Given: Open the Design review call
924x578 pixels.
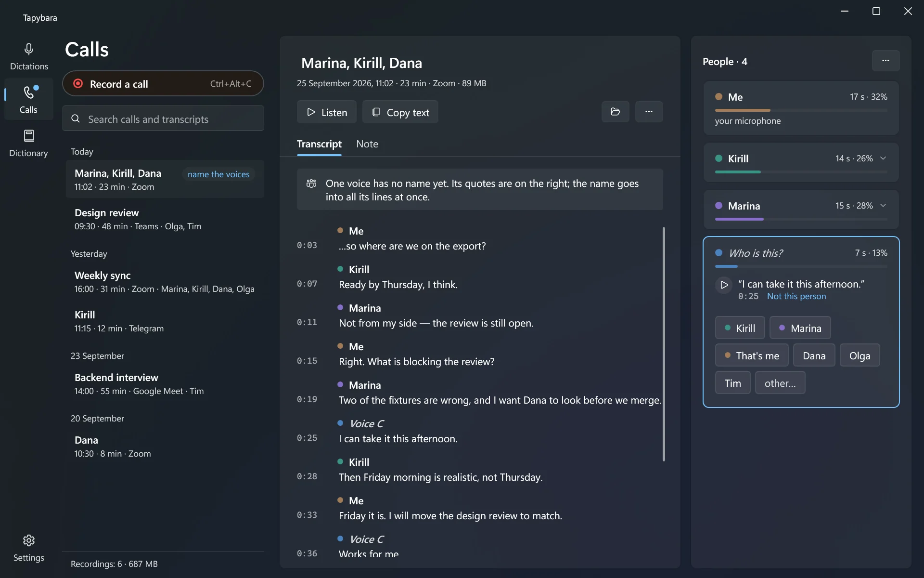Looking at the screenshot, I should [x=165, y=219].
